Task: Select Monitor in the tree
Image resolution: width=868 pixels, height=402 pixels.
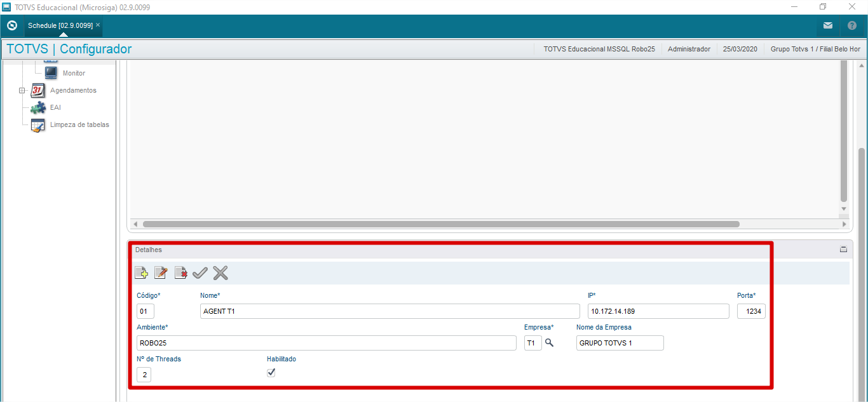Action: click(74, 73)
